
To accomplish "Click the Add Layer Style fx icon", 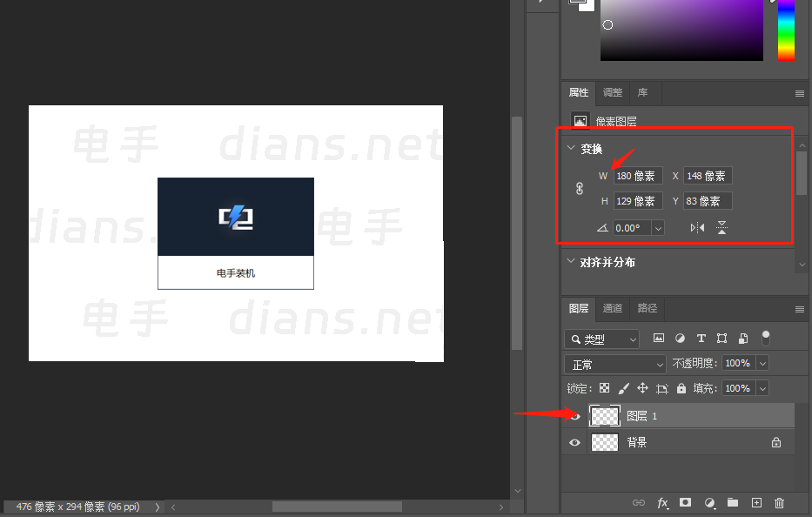I will coord(662,503).
